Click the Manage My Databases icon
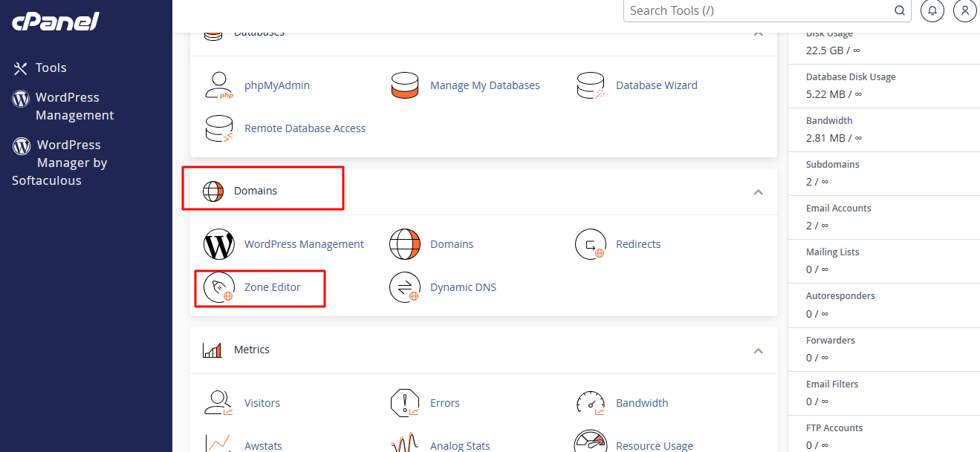Image resolution: width=980 pixels, height=452 pixels. 405,85
